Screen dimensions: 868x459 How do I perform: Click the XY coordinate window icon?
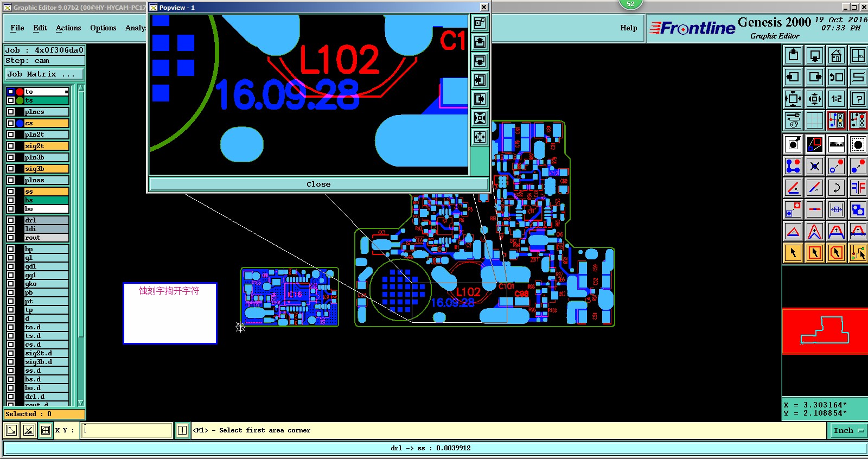point(858,55)
